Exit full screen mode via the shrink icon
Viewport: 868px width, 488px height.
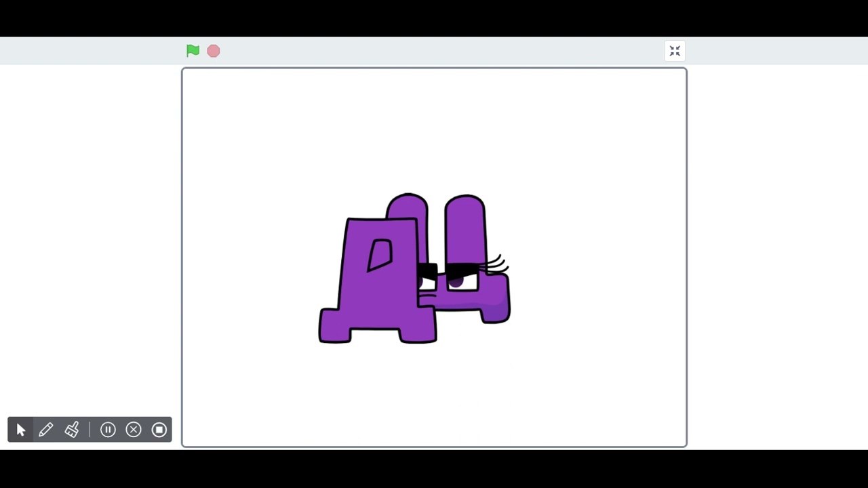coord(675,51)
